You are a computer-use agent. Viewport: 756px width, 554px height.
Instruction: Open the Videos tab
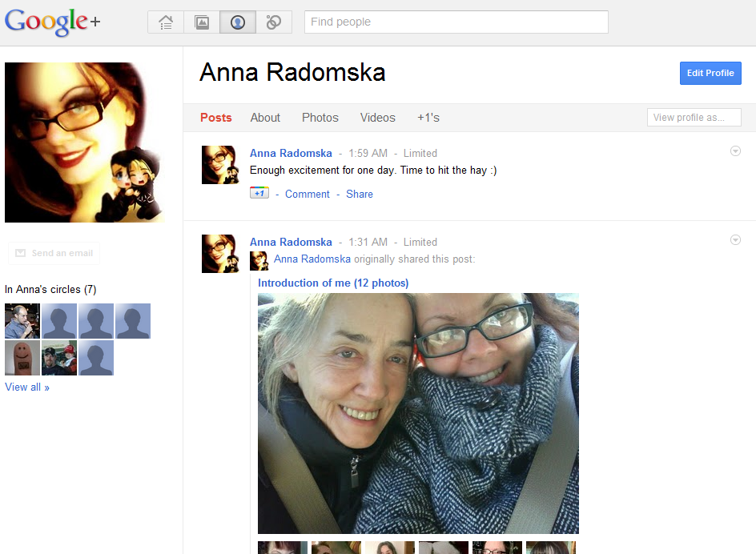(x=377, y=118)
